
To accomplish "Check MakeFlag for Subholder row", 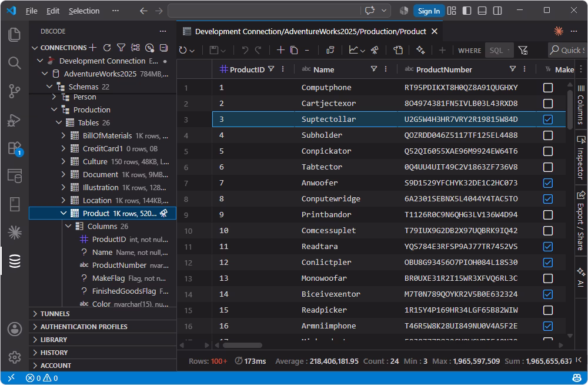I will pyautogui.click(x=548, y=135).
